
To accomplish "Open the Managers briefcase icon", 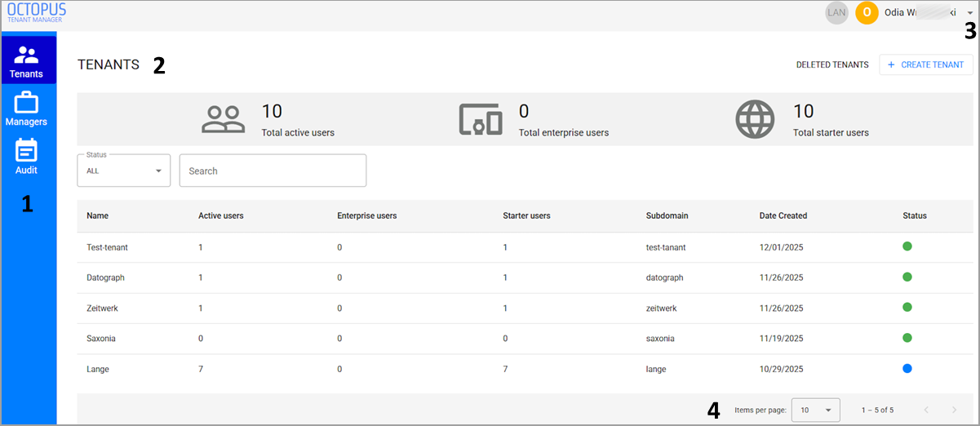I will tap(26, 103).
